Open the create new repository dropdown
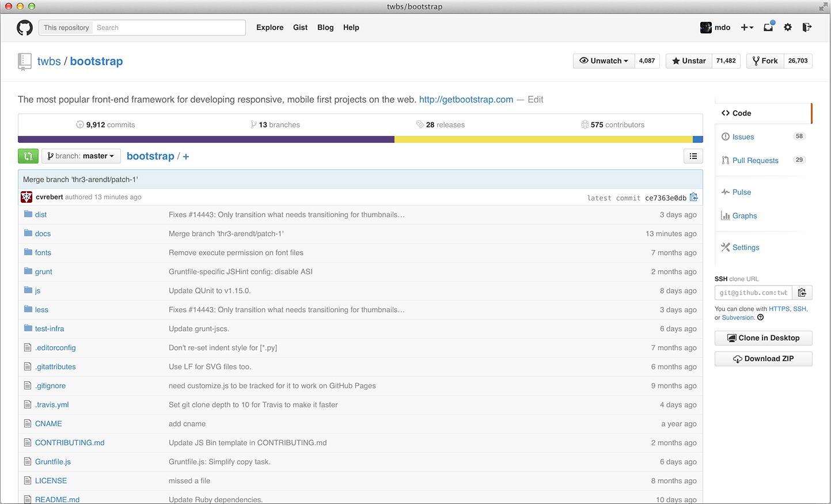Image resolution: width=831 pixels, height=504 pixels. 747,27
